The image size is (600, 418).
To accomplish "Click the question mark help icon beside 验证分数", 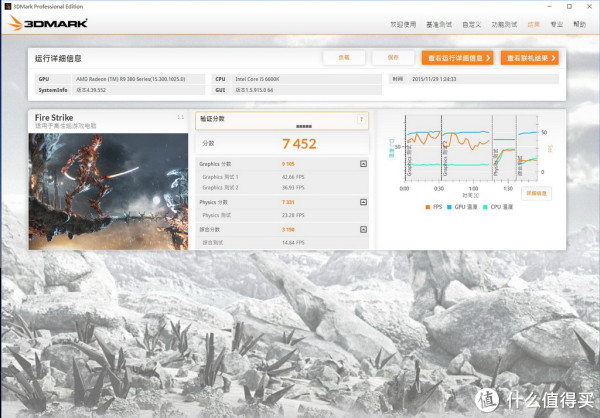I will tap(361, 119).
